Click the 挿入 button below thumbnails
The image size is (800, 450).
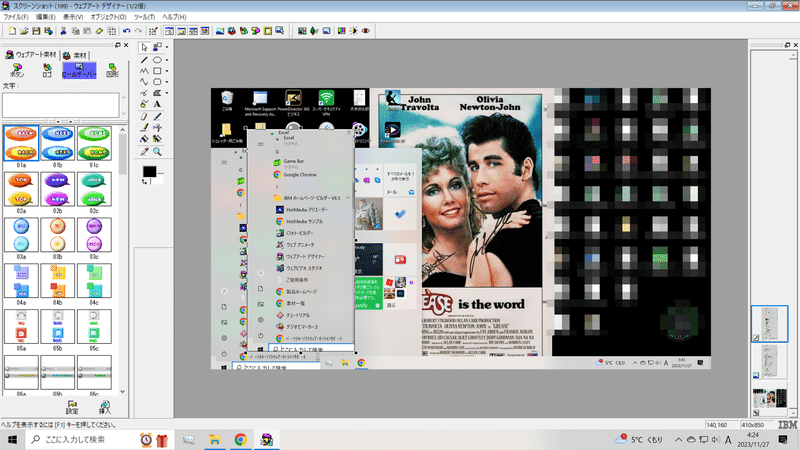click(x=105, y=407)
